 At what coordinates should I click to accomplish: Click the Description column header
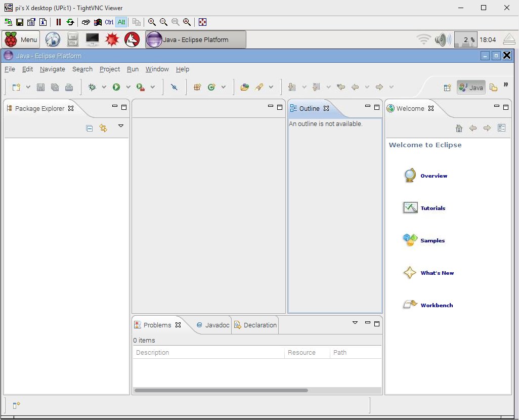(x=208, y=352)
